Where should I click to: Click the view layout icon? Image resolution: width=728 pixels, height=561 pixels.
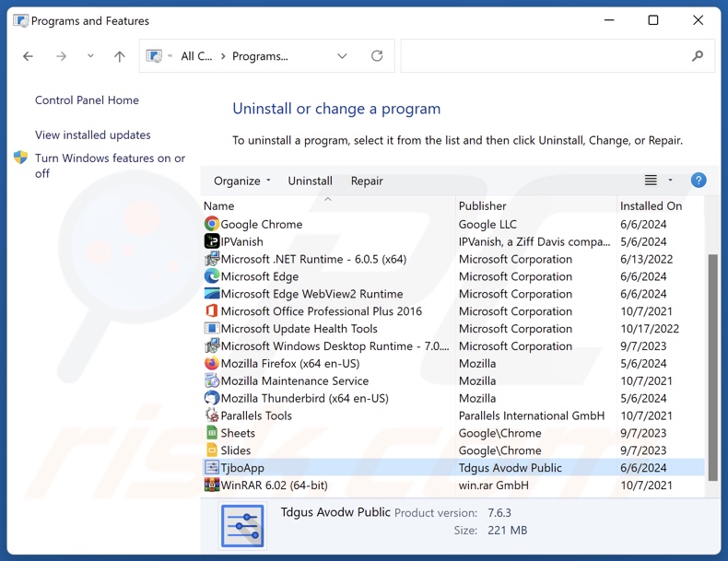click(x=651, y=181)
